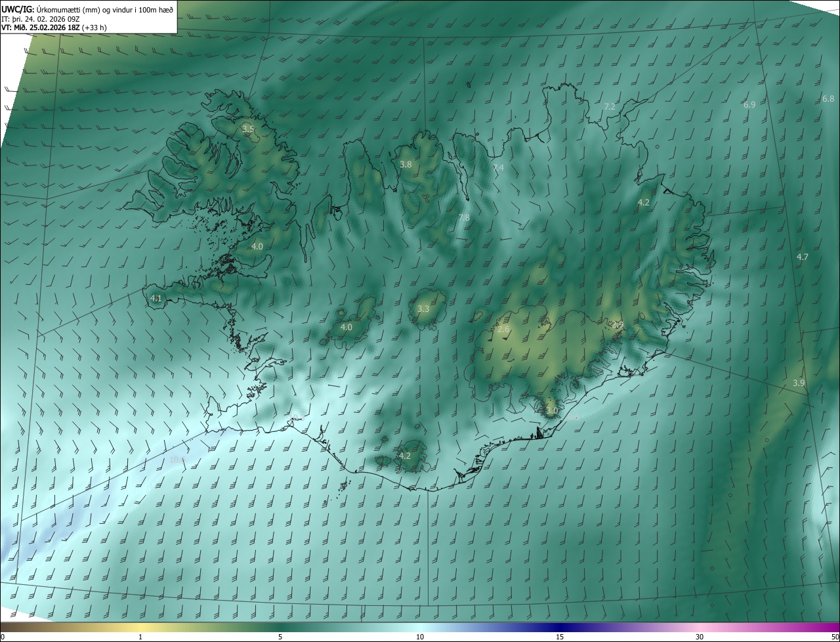Click the 7.2 value on the northeast coast
The image size is (840, 642).
[x=610, y=106]
